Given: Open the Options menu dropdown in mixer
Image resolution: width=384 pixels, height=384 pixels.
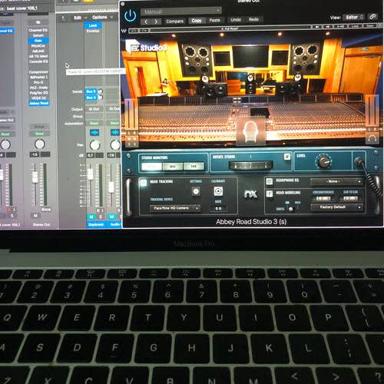Looking at the screenshot, I should 102,17.
